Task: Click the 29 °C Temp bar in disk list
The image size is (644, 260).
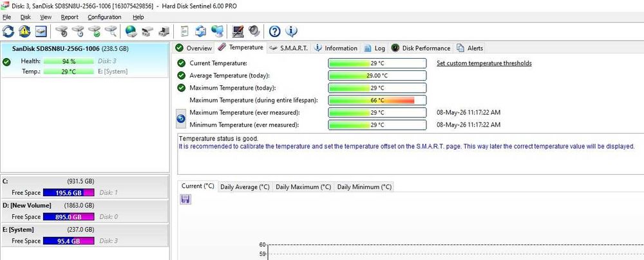Action: click(x=69, y=72)
